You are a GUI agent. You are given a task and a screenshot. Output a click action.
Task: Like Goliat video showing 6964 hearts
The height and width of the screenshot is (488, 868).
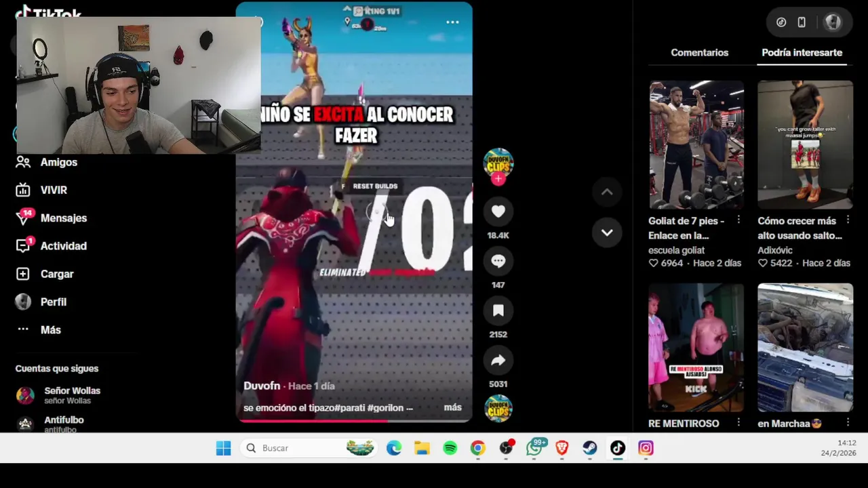click(x=654, y=263)
